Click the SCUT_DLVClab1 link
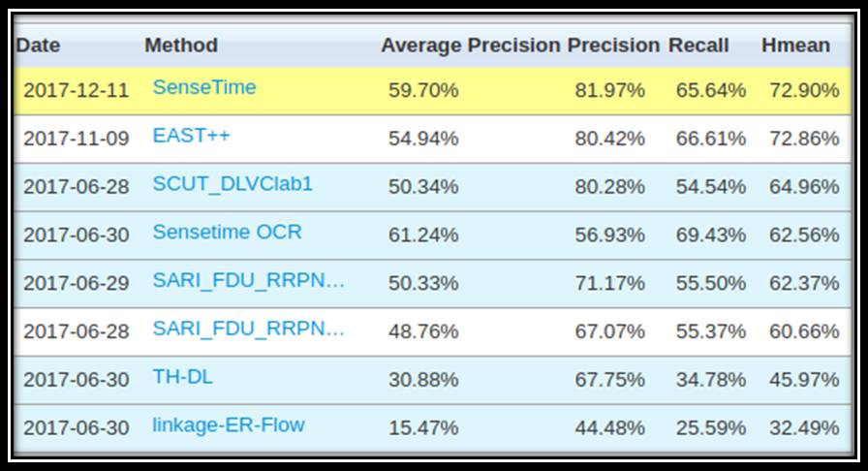Viewport: 868px width, 471px height. [x=232, y=183]
